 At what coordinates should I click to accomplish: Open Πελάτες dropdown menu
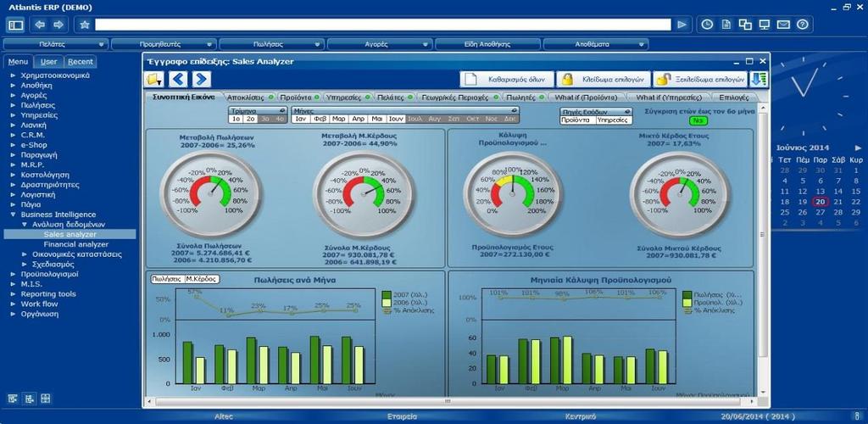tap(55, 44)
